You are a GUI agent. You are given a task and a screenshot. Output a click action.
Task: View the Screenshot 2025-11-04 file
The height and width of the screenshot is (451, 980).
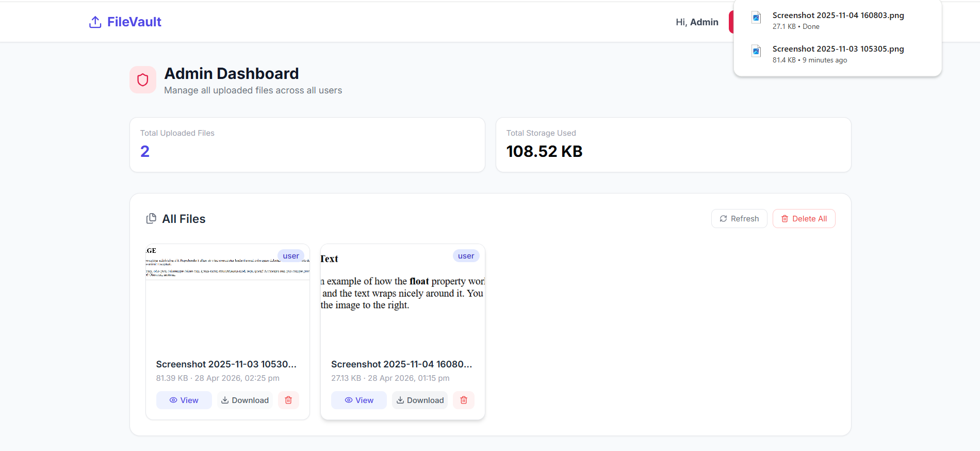tap(358, 400)
